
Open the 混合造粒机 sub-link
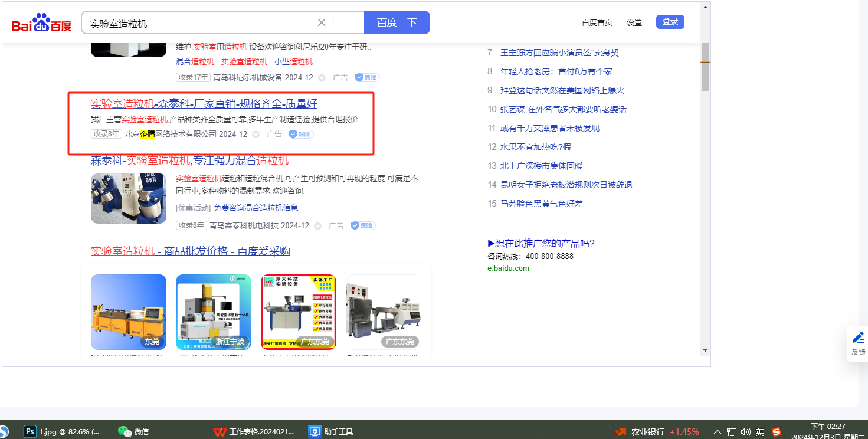pos(195,61)
